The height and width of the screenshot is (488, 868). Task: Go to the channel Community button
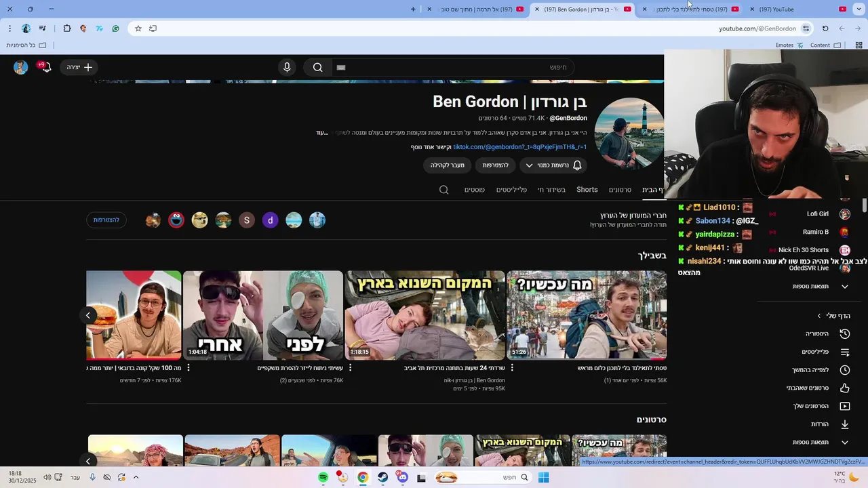448,165
